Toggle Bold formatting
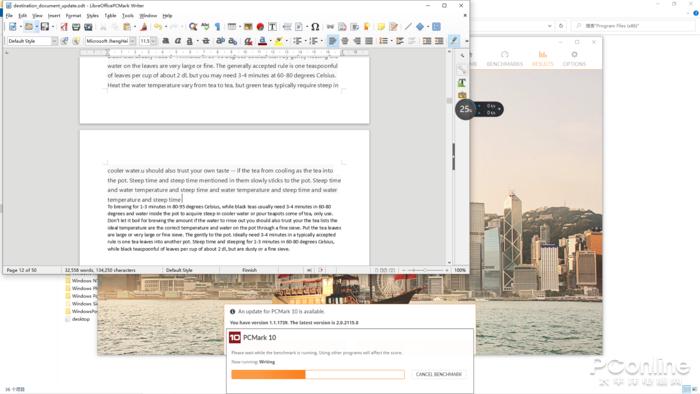700x394 pixels. point(166,41)
